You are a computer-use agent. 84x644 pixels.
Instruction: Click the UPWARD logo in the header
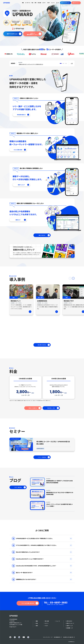click(6, 3)
